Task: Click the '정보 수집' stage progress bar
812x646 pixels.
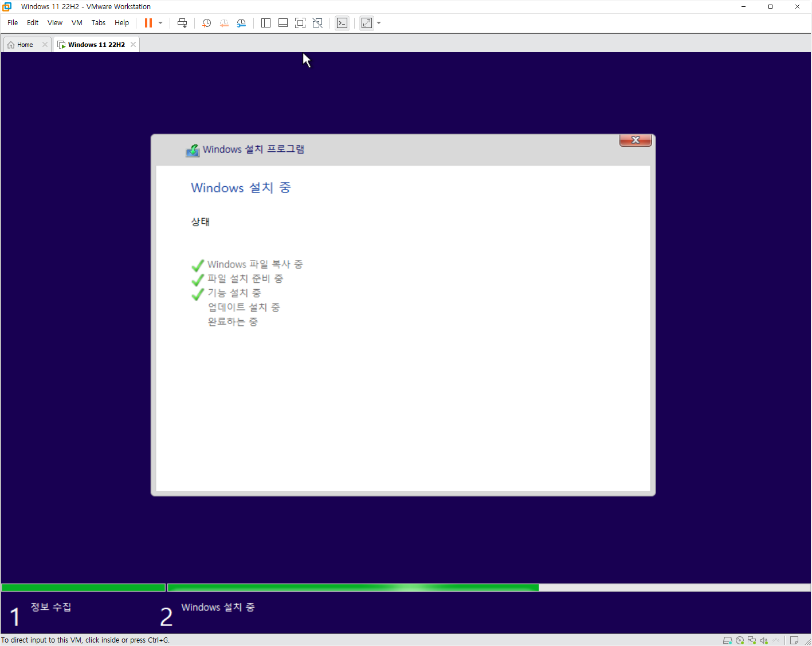Action: pos(83,588)
